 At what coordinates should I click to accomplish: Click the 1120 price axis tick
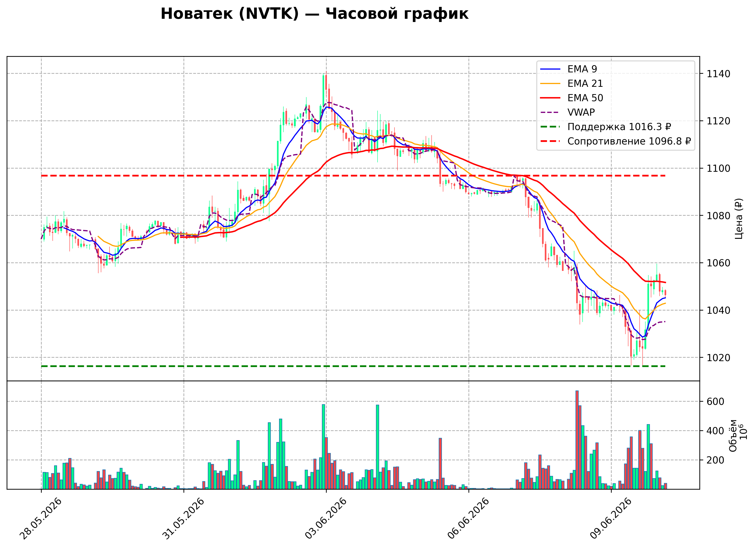tap(718, 121)
